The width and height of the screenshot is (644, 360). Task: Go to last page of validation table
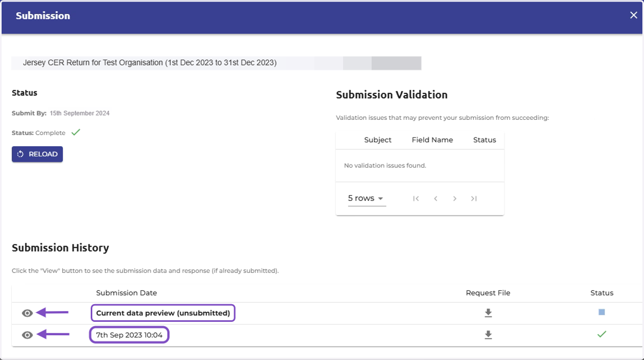[x=474, y=199]
